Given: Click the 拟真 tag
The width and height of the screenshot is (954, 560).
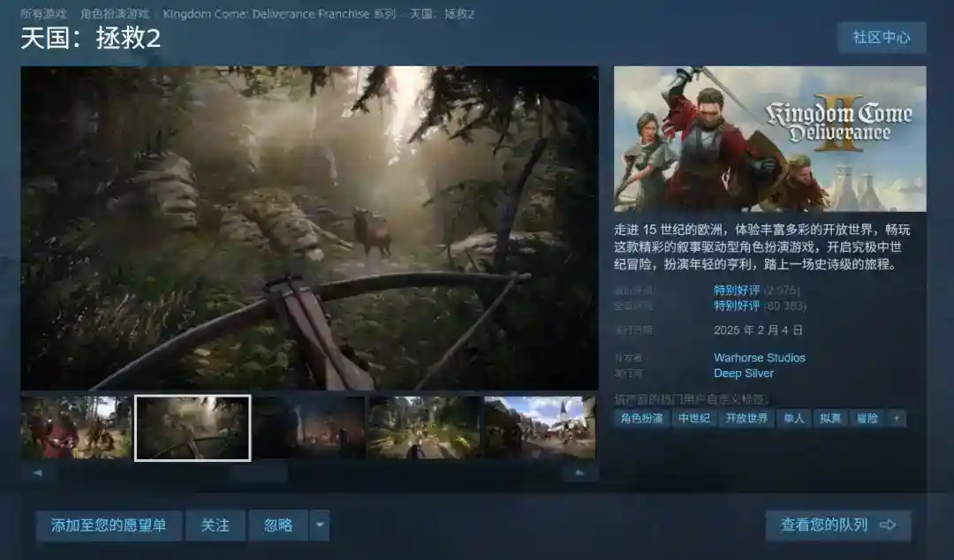Looking at the screenshot, I should [x=830, y=418].
